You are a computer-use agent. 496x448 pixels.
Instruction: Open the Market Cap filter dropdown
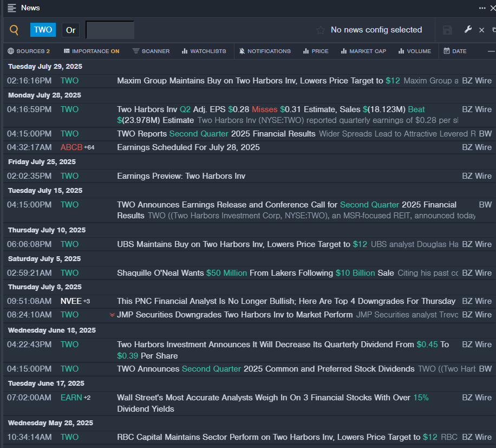(x=363, y=51)
